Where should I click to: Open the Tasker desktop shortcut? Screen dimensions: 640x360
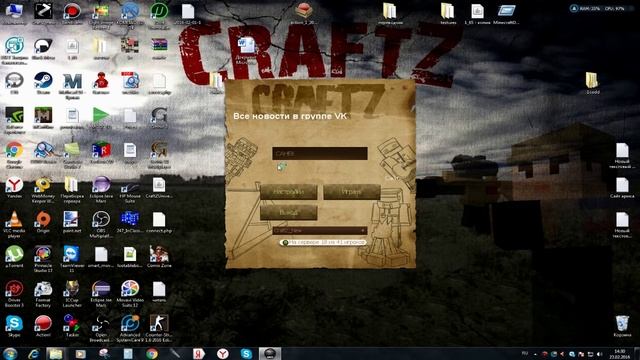tap(72, 326)
